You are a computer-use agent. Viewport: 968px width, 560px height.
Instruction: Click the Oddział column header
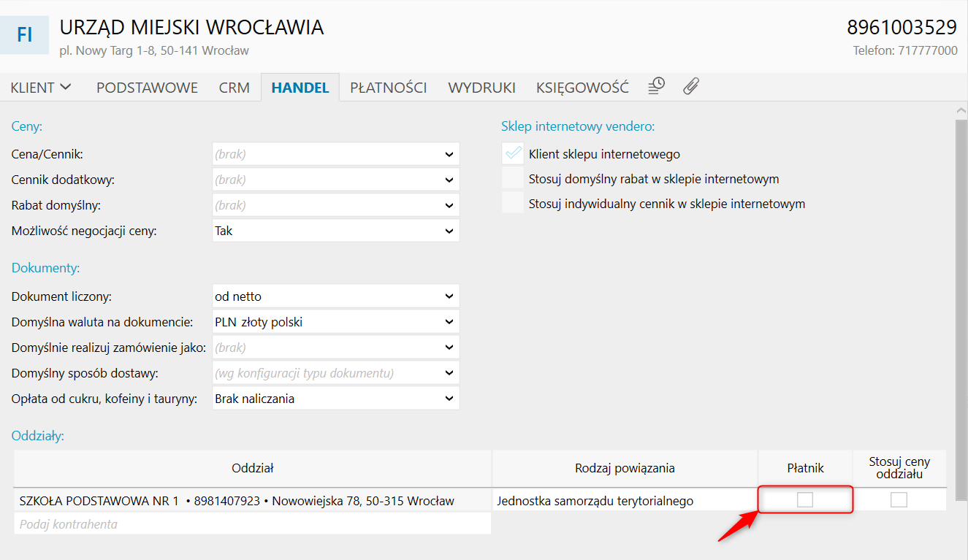[252, 468]
